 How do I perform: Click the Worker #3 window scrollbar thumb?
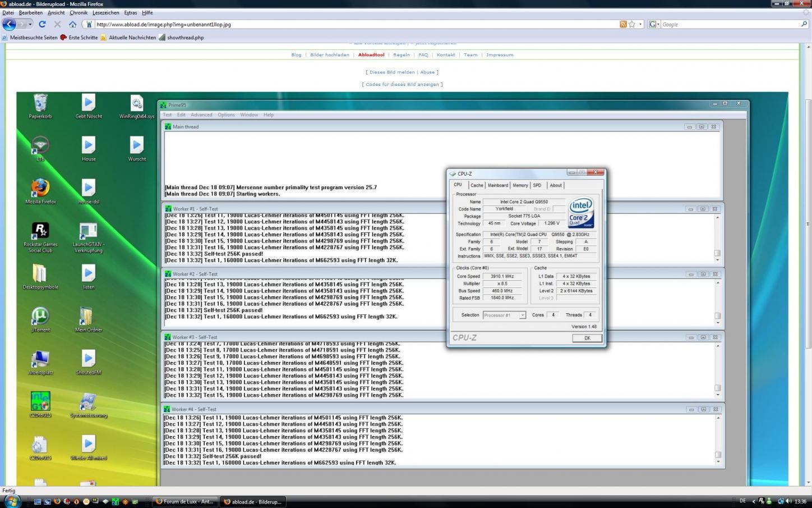click(717, 388)
